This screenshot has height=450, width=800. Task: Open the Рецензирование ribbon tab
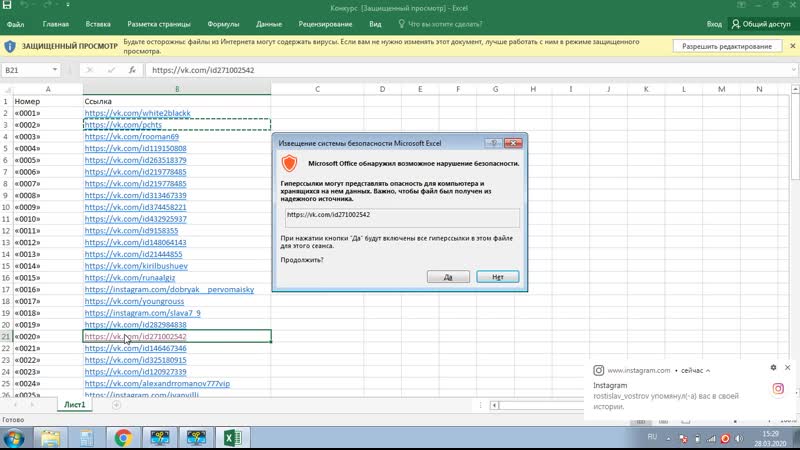325,23
